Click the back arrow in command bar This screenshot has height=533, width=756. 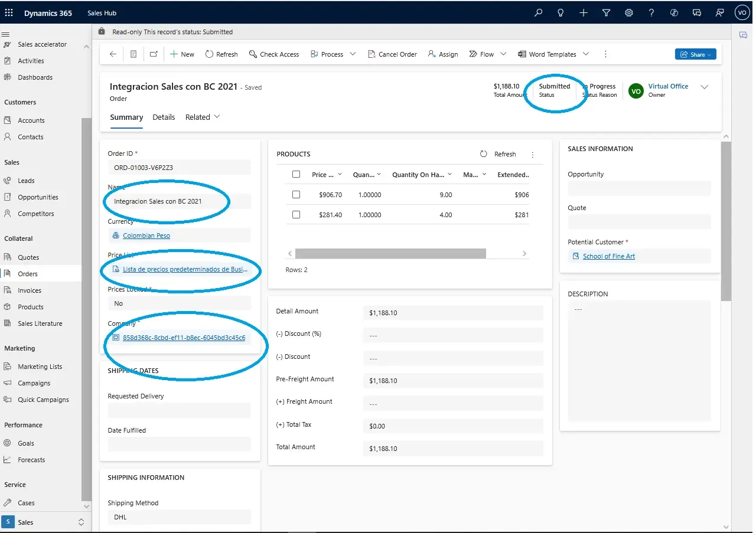113,54
